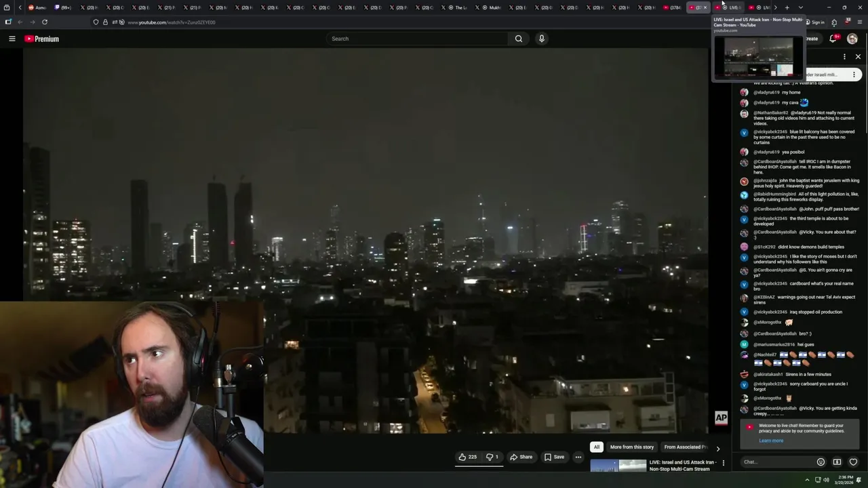Activate voice search microphone

541,39
